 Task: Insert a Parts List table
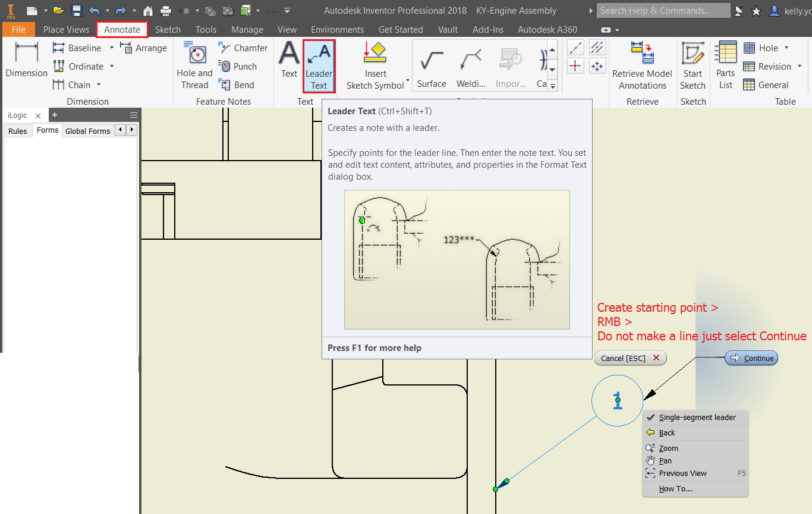[726, 66]
